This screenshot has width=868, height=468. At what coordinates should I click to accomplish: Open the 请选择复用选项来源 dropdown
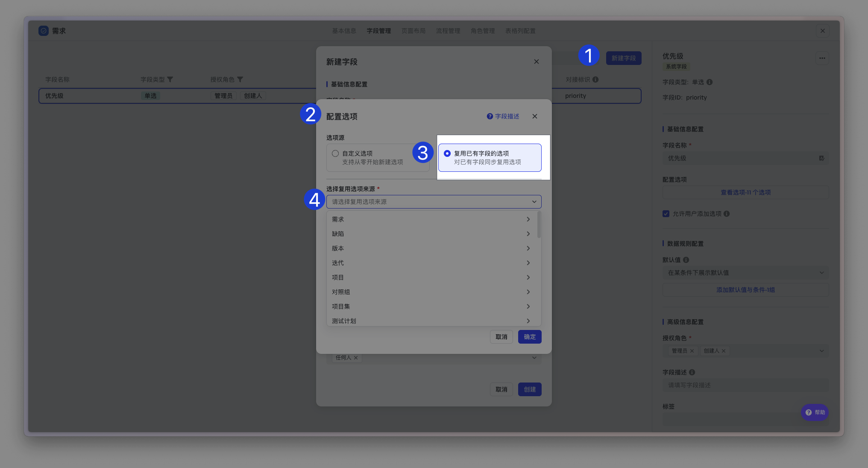(x=434, y=202)
